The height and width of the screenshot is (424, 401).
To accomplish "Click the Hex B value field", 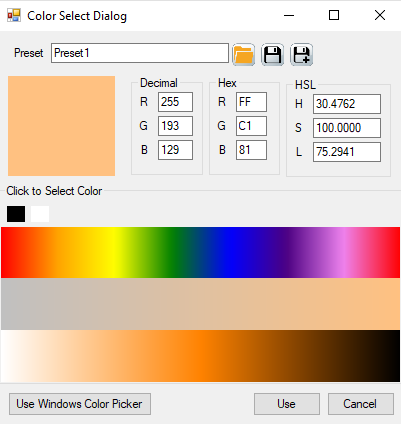I will 251,150.
